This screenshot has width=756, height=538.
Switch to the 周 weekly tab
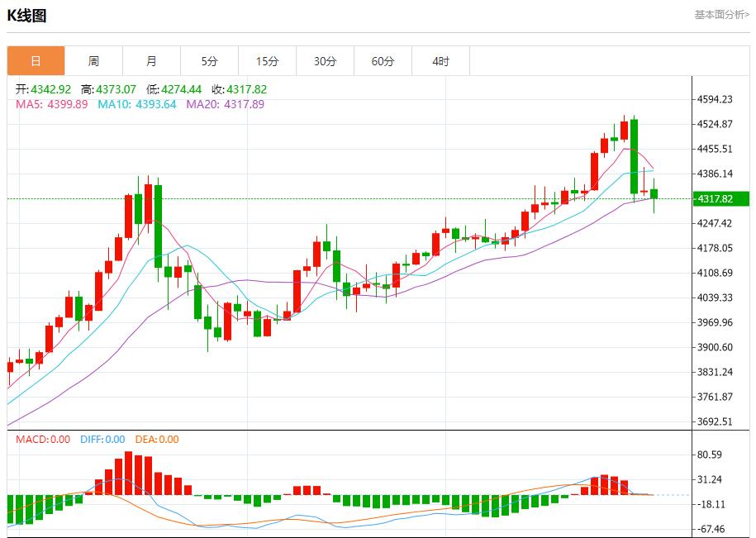coord(93,61)
